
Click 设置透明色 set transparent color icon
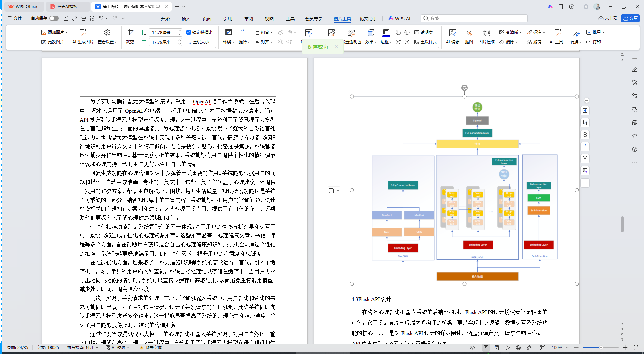(x=351, y=33)
